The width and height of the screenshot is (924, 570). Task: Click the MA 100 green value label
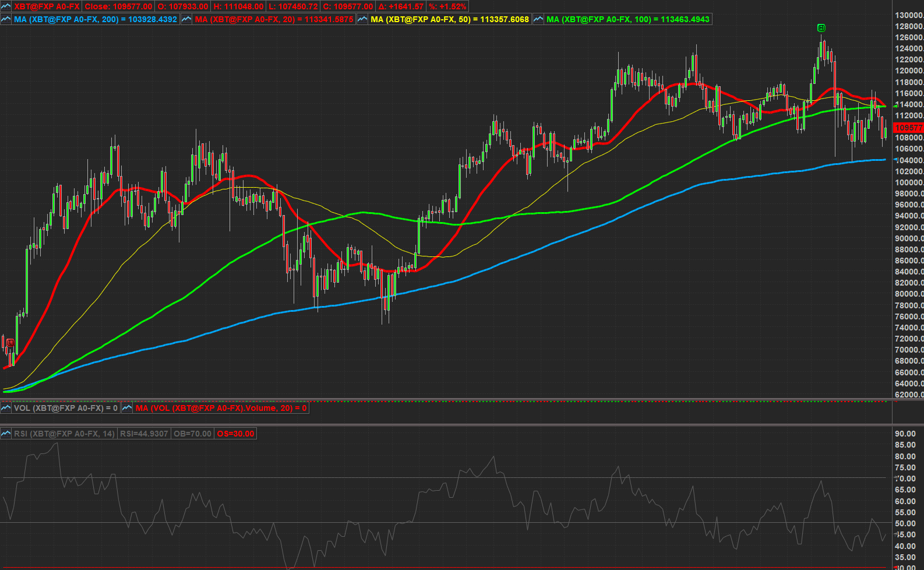click(x=627, y=19)
